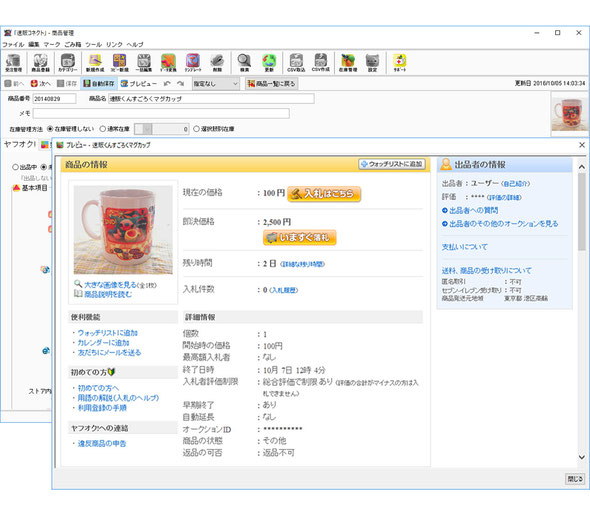Open the 商品登録 product registration tool
The image size is (590, 519).
click(x=40, y=63)
